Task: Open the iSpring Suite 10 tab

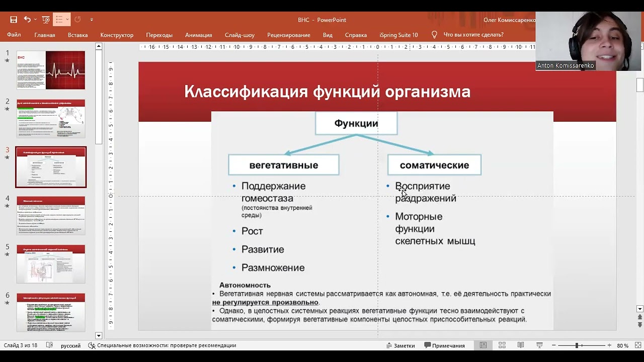Action: (x=398, y=35)
